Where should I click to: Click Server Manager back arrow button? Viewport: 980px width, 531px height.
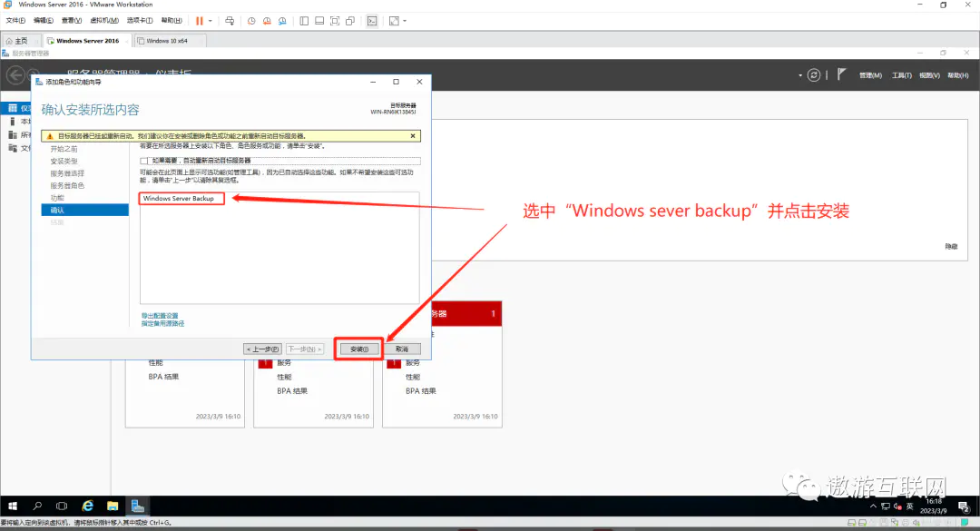click(x=15, y=75)
